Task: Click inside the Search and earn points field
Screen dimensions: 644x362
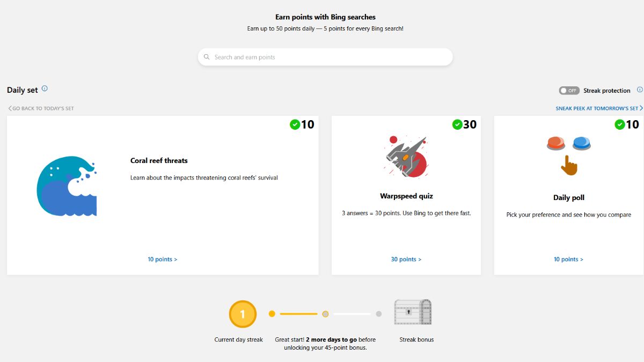Action: pyautogui.click(x=325, y=56)
